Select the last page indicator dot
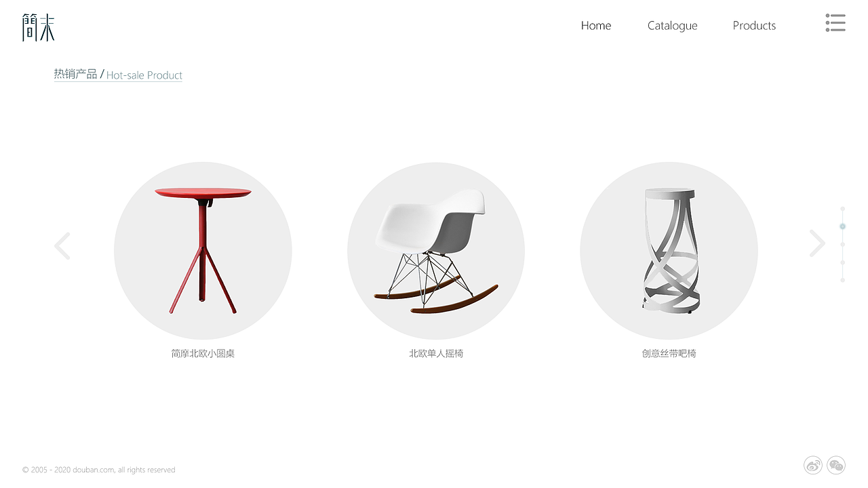The width and height of the screenshot is (868, 488). point(843,280)
